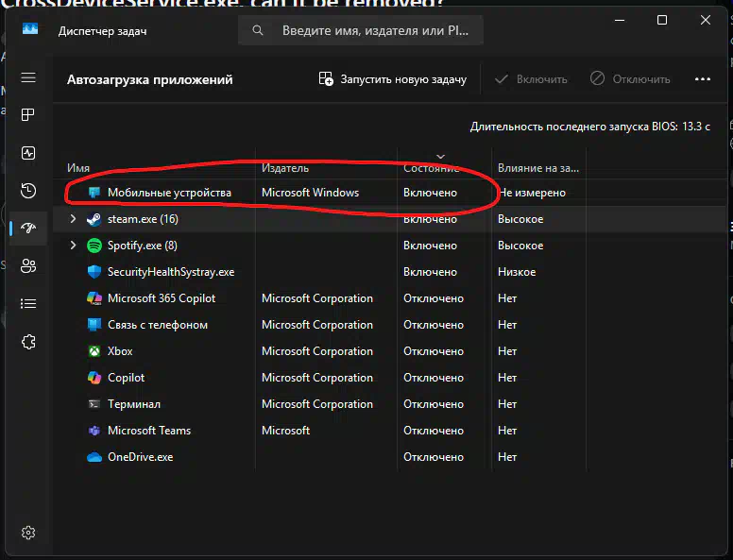Select the OneDrive.exe row name
The image size is (733, 560).
click(x=140, y=457)
